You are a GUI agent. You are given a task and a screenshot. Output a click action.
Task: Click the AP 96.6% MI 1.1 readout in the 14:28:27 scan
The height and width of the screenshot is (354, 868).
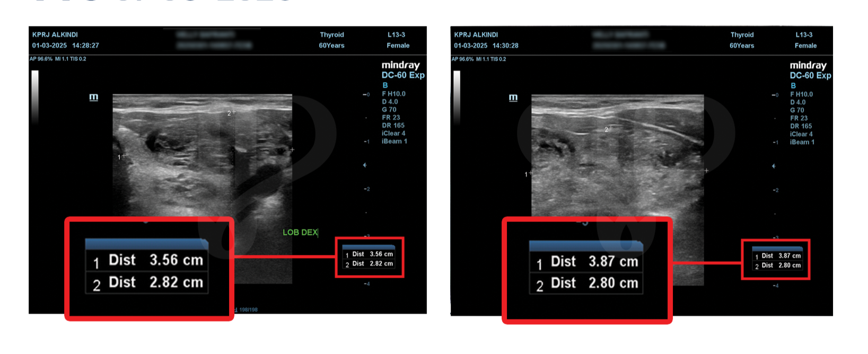coord(58,59)
